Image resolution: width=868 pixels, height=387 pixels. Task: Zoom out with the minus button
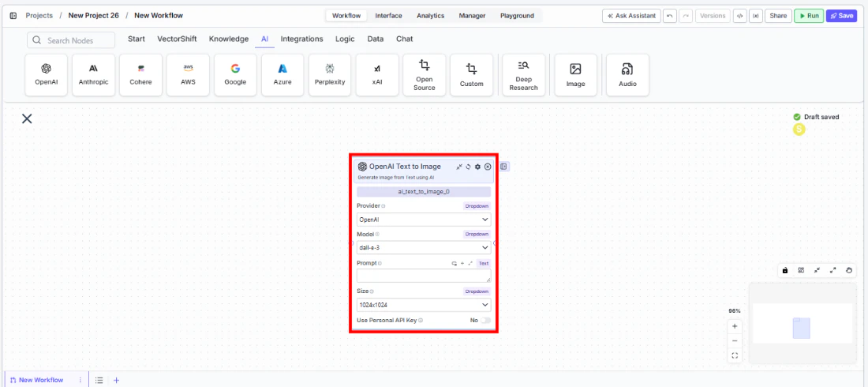click(x=735, y=341)
